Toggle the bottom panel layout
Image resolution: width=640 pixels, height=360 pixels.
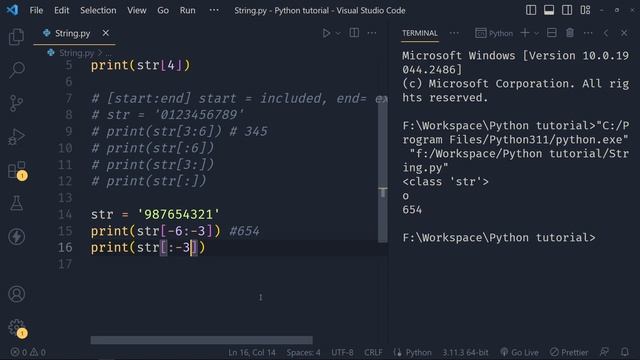coord(549,10)
